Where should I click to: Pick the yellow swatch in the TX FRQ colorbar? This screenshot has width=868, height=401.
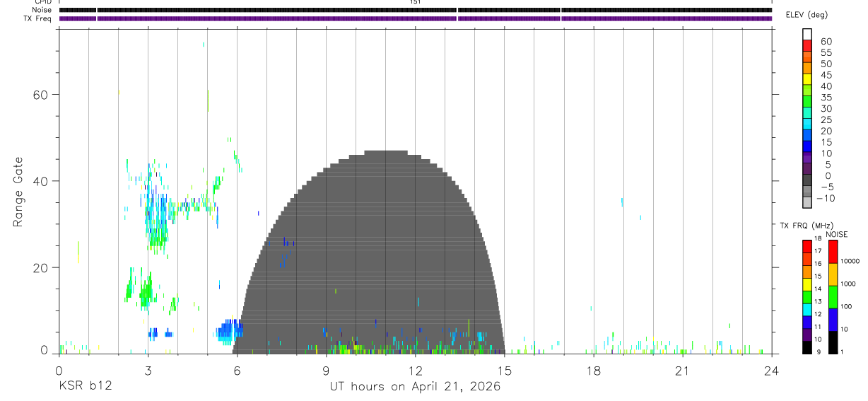(x=807, y=284)
